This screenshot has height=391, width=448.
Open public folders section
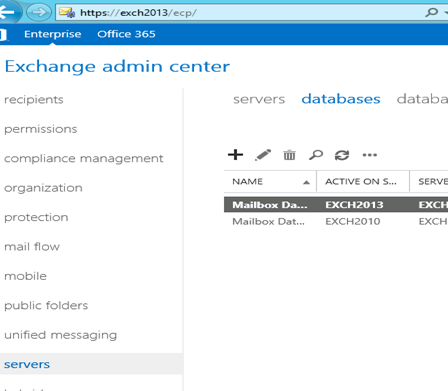pos(46,305)
